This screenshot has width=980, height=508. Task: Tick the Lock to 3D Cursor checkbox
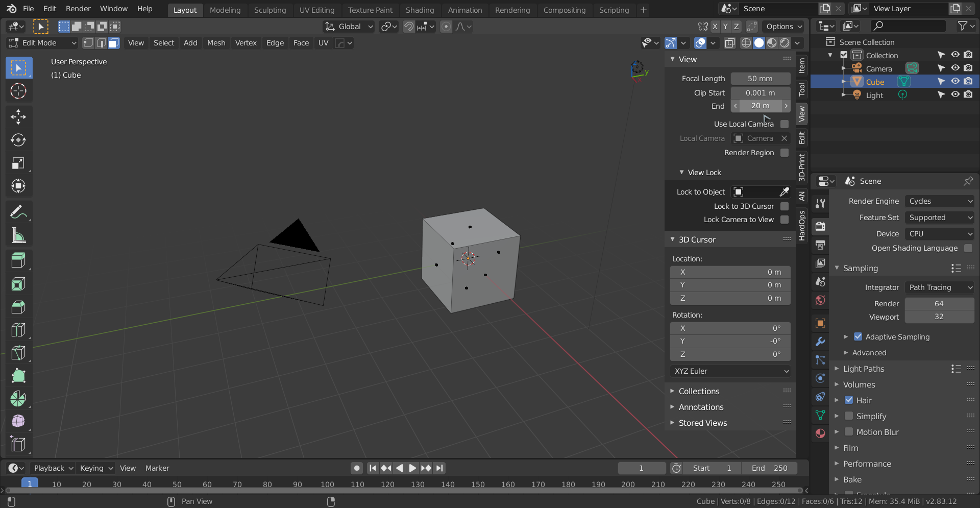tap(785, 206)
